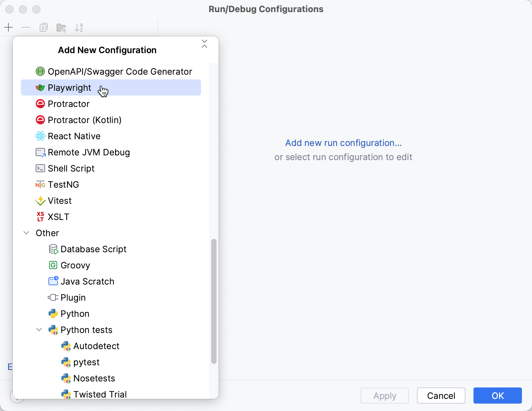
Task: Select Autodetect under Python tests
Action: click(x=111, y=346)
